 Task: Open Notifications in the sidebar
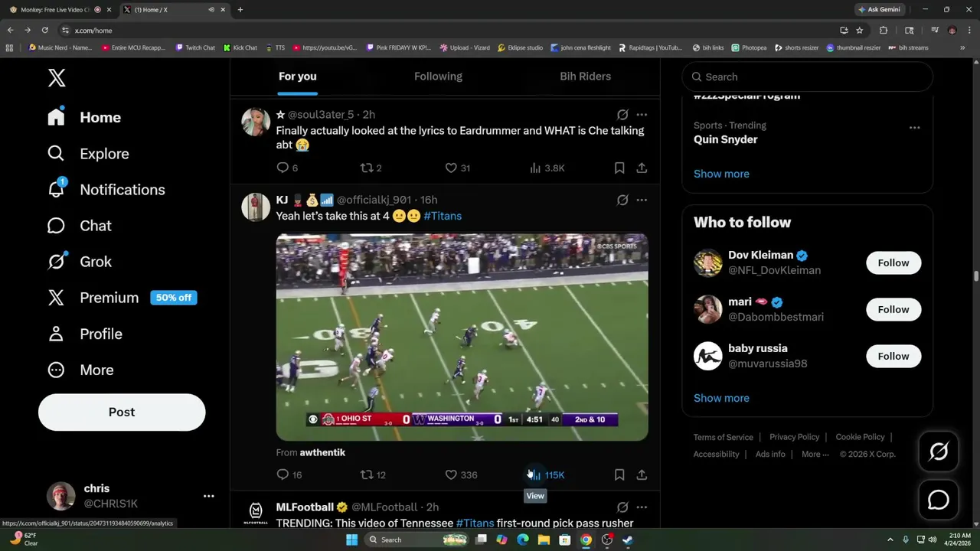point(106,189)
